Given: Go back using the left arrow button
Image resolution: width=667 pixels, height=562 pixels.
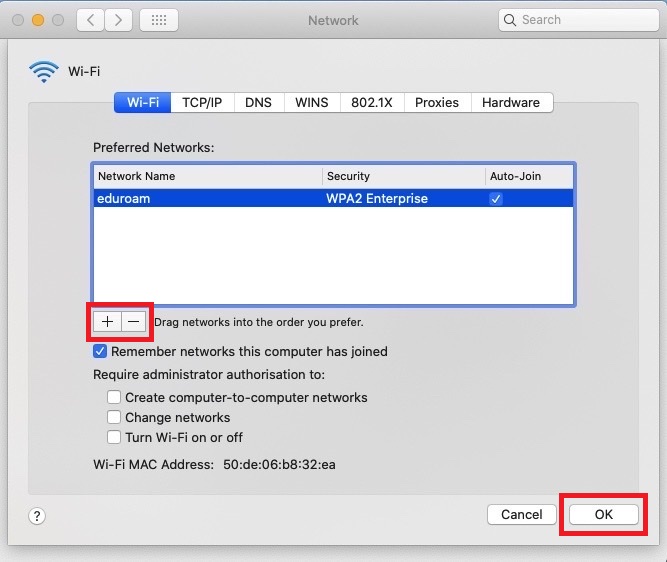Looking at the screenshot, I should pos(90,20).
